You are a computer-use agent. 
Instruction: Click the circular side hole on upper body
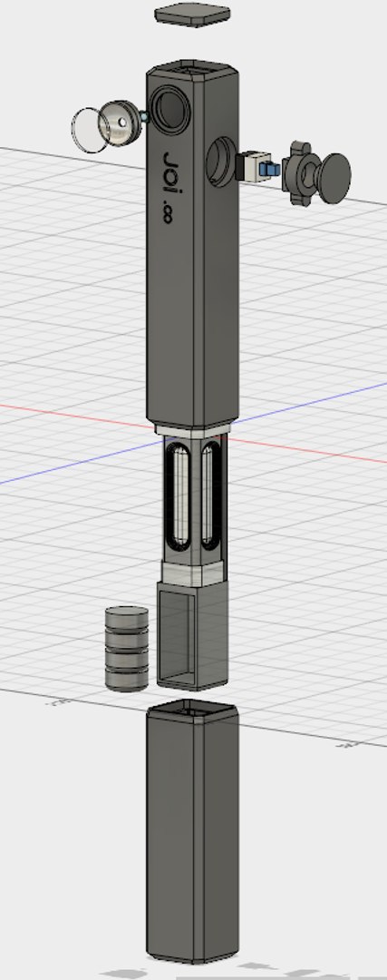tap(219, 162)
